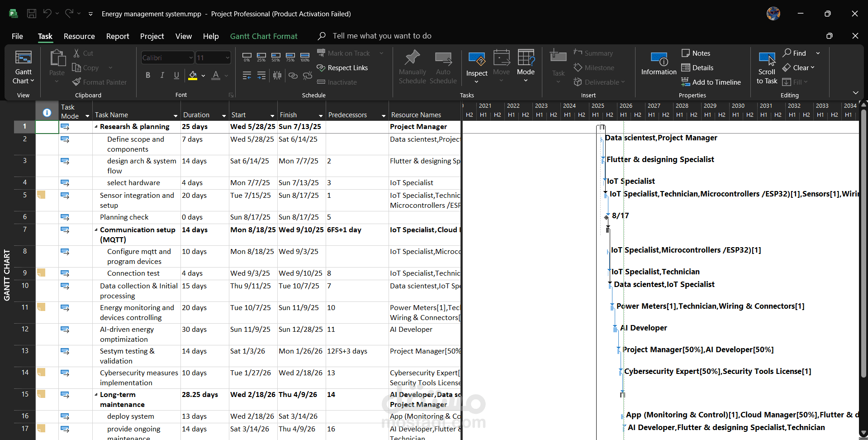Select the 8/17 milestone marker in chart
Viewport: 868px width, 440px height.
click(607, 217)
